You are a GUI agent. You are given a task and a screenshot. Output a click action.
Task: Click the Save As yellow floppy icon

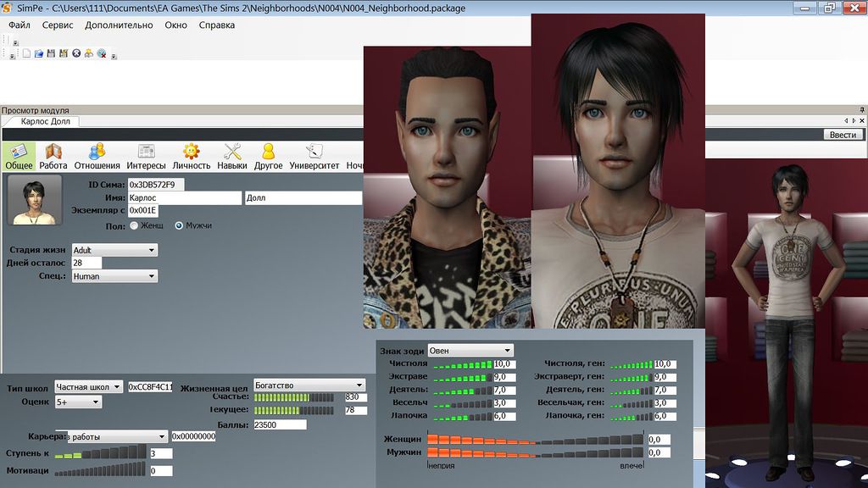[64, 53]
